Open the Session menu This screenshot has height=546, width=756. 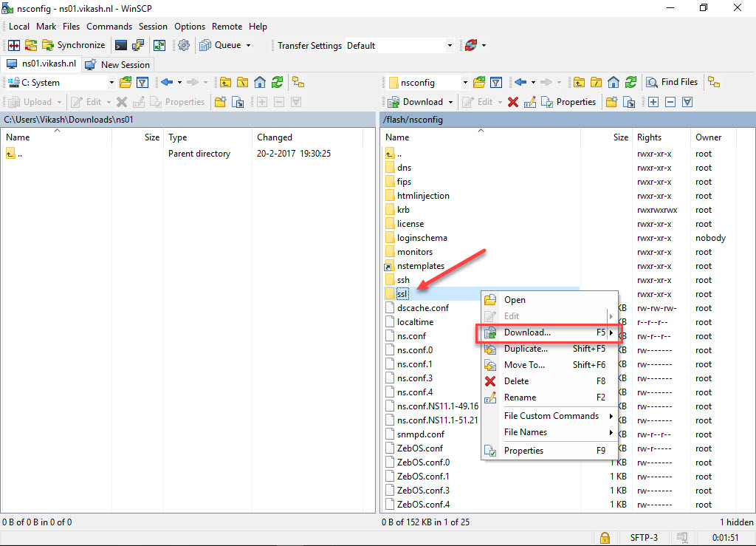tap(153, 27)
